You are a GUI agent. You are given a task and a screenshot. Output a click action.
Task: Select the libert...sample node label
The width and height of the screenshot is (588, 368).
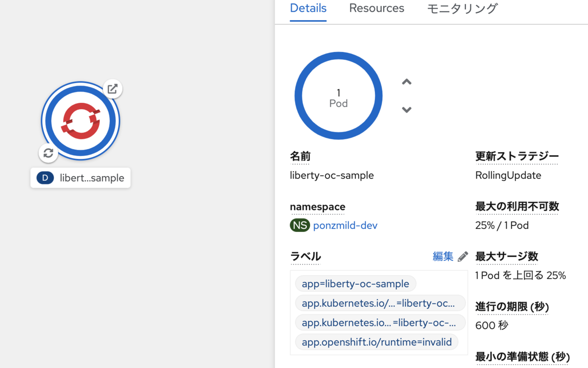81,178
